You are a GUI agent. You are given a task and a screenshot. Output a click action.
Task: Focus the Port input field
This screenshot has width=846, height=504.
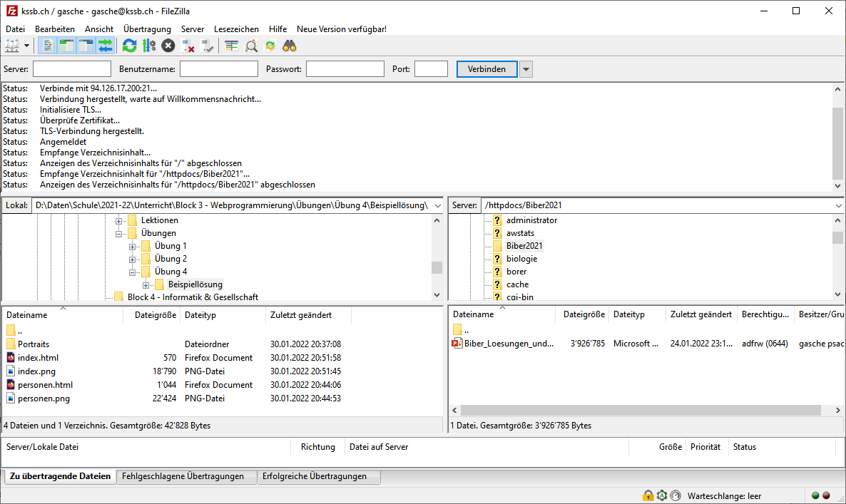[x=431, y=69]
